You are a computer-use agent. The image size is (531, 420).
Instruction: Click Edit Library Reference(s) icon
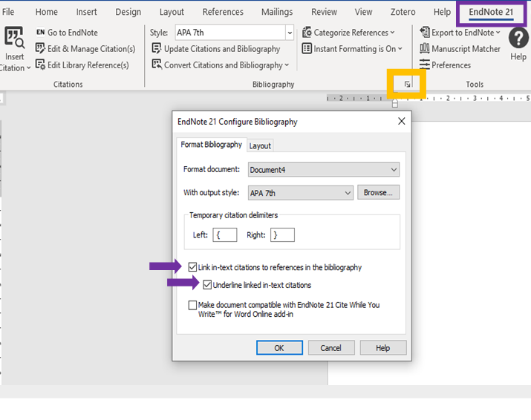point(41,65)
